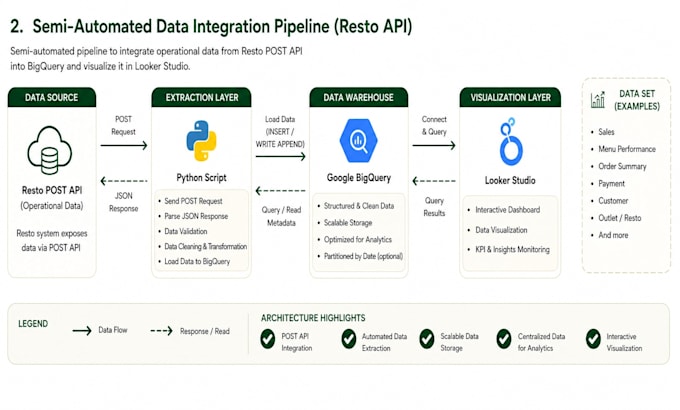The image size is (680, 410).
Task: Click the checkmark icon beside Automated Data Extraction
Action: [349, 339]
